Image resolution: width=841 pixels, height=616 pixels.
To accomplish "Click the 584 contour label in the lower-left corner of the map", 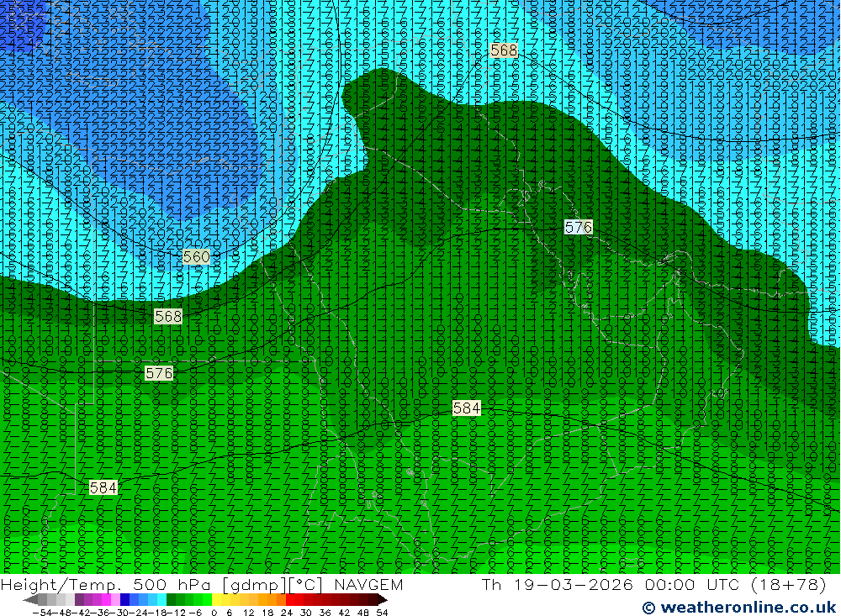I will click(x=103, y=487).
